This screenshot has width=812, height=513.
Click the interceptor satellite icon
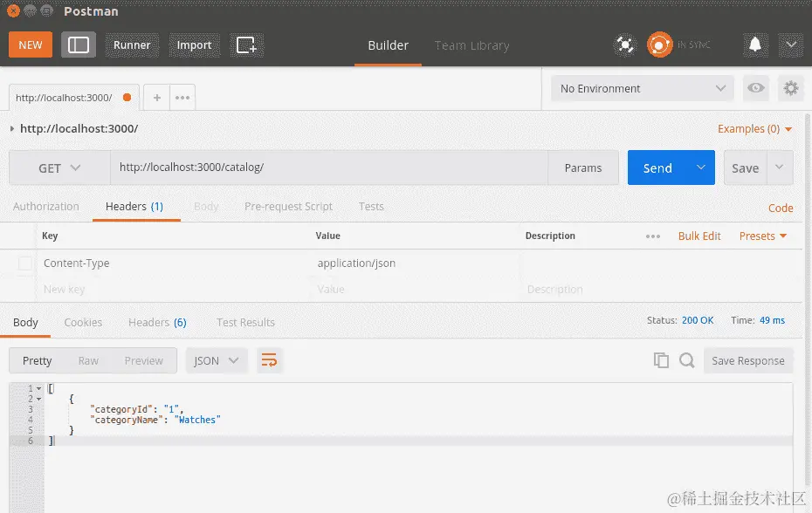click(625, 45)
